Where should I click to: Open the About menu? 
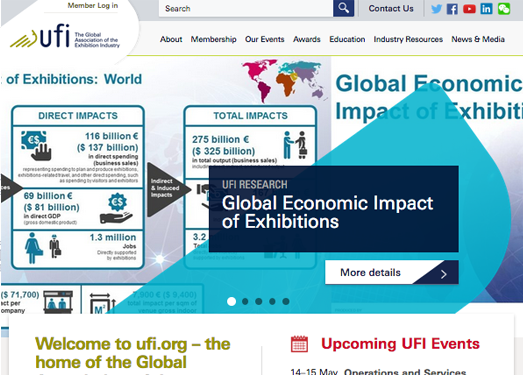point(171,39)
